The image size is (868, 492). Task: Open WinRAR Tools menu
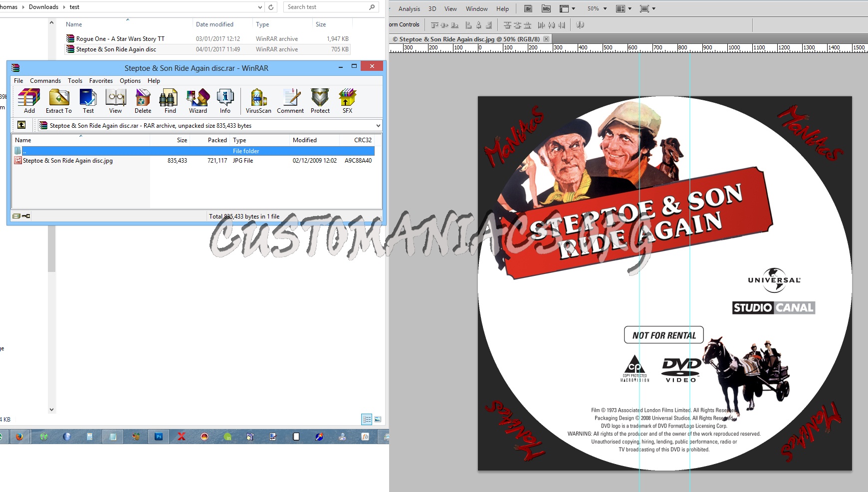tap(75, 81)
